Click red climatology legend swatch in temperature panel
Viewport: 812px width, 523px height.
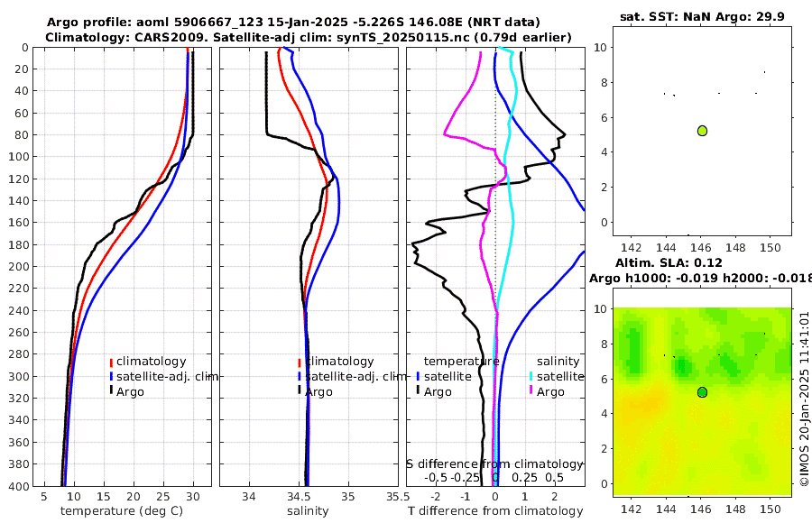point(111,362)
